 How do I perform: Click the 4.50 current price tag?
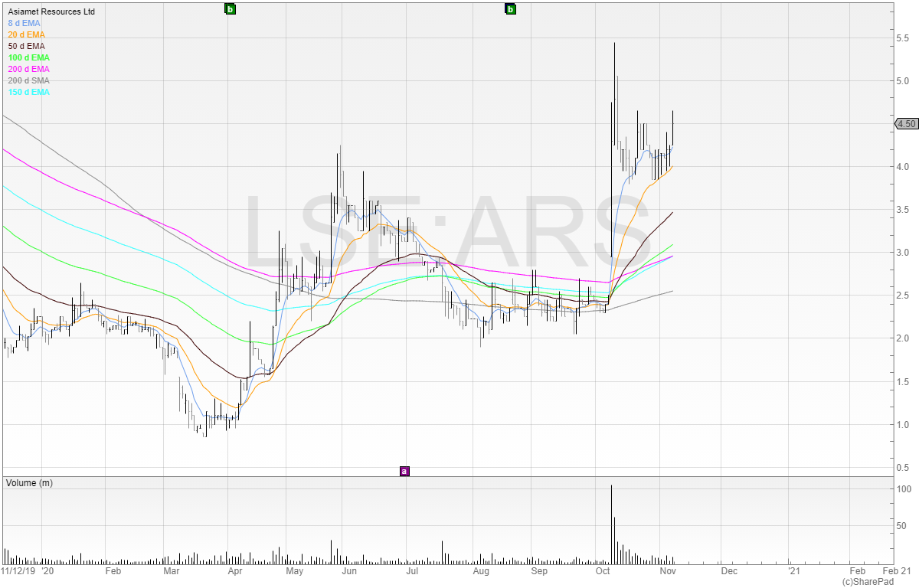tap(906, 123)
